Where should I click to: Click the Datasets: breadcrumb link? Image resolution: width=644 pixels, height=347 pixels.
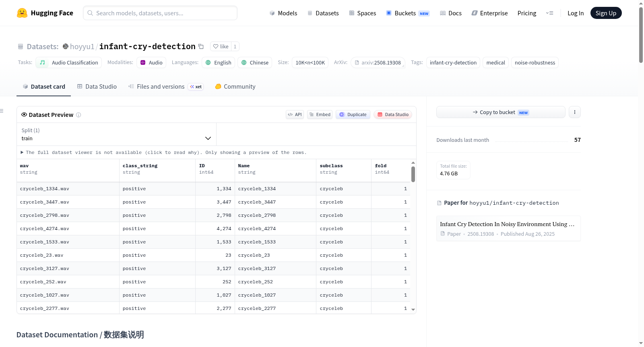[x=43, y=46]
